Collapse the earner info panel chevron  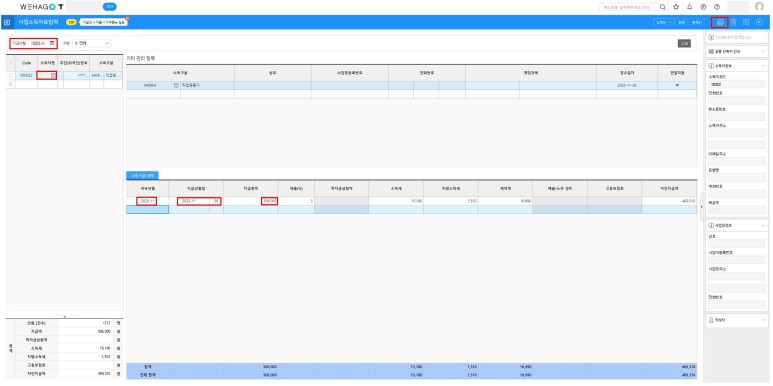coord(763,66)
